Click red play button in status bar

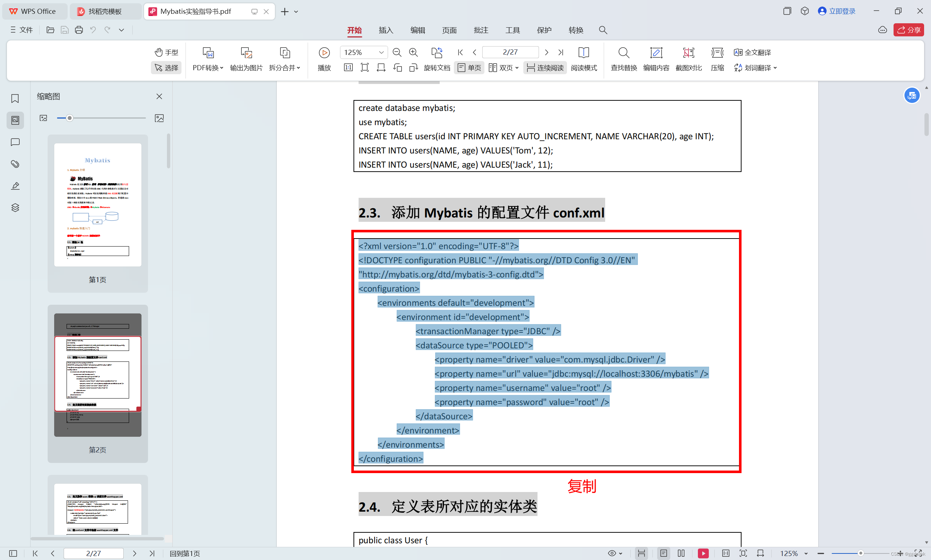703,553
